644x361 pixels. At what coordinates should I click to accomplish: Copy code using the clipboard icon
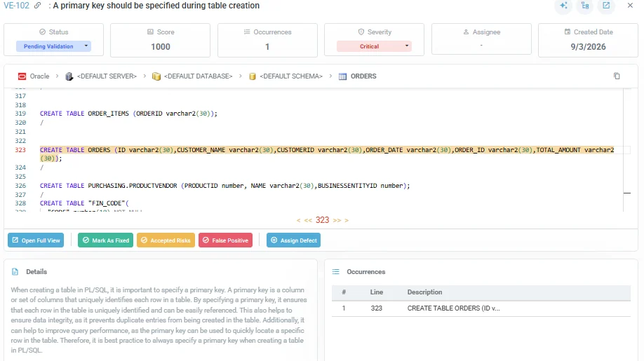(x=617, y=76)
